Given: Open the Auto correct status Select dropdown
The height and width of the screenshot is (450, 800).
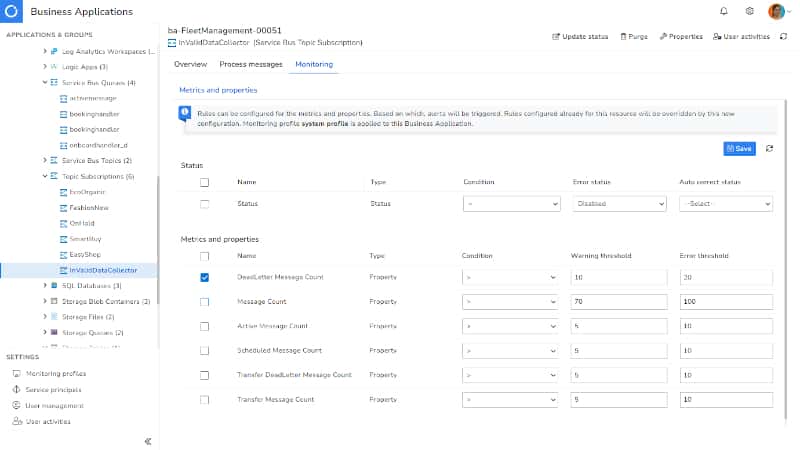Looking at the screenshot, I should click(725, 204).
